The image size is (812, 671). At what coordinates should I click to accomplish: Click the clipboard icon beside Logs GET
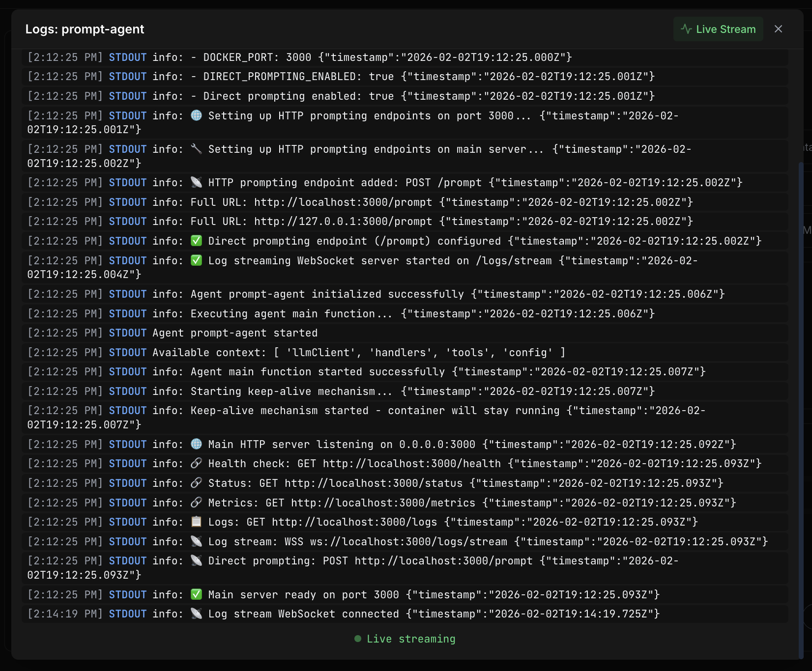click(x=196, y=522)
